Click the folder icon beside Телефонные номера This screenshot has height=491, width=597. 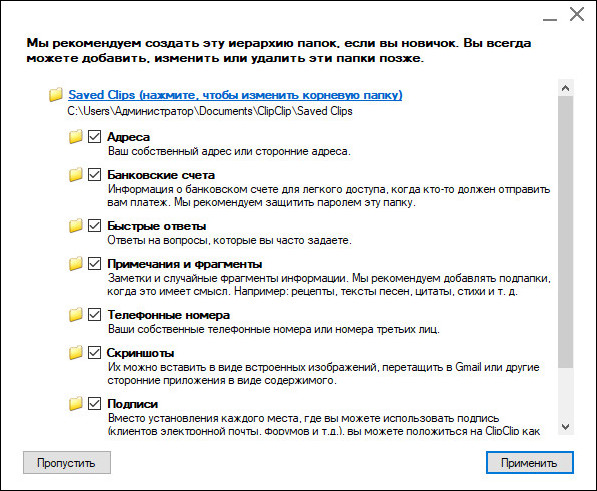(x=75, y=314)
